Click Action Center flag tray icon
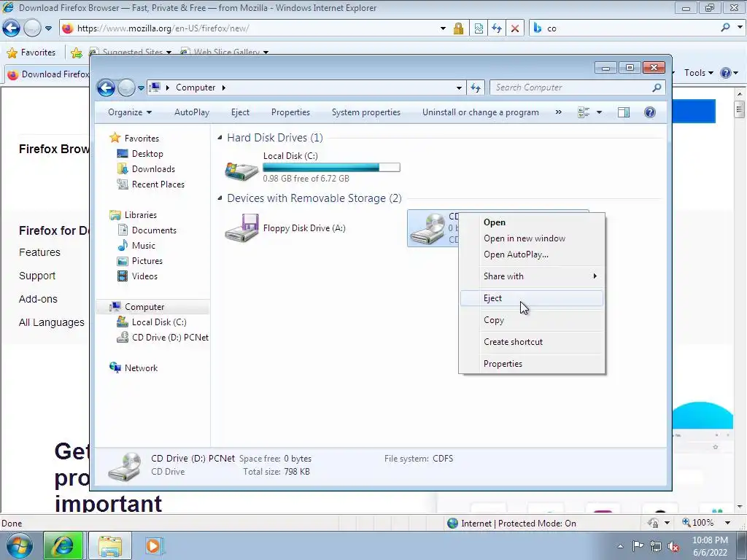This screenshot has width=747, height=560. (x=638, y=546)
